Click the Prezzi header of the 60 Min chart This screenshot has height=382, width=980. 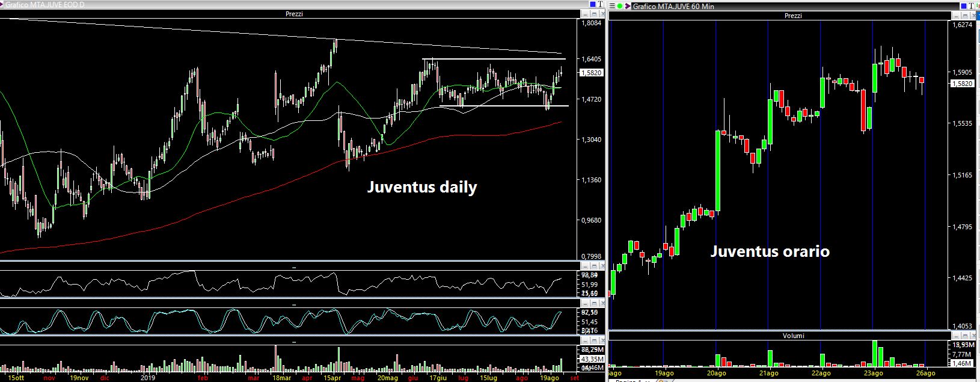[793, 16]
